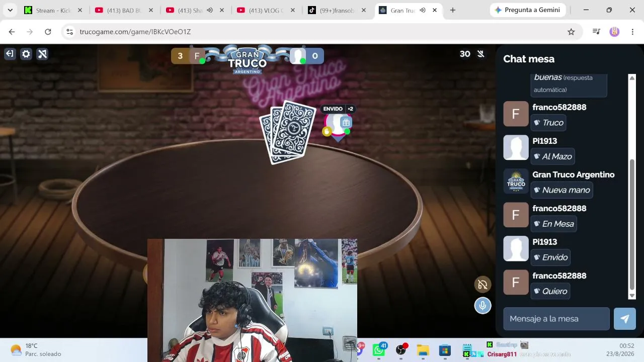Open File Explorer from the taskbar
Viewport: 644px width, 362px height.
[423, 350]
